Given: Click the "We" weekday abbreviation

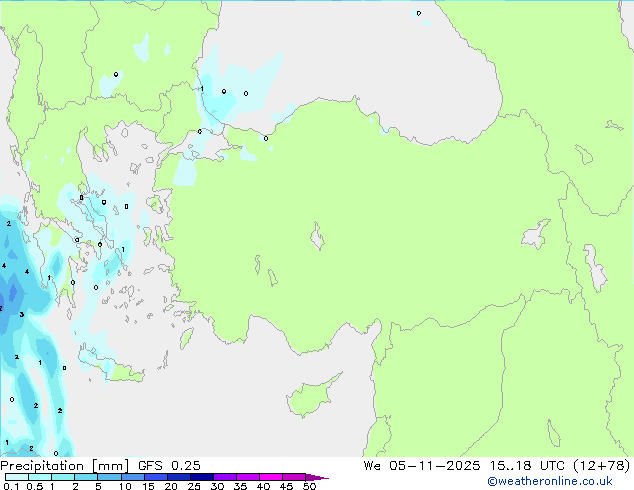Looking at the screenshot, I should (x=372, y=466).
